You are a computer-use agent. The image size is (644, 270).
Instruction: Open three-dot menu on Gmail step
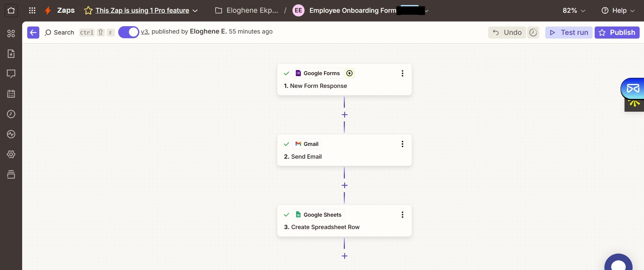402,144
